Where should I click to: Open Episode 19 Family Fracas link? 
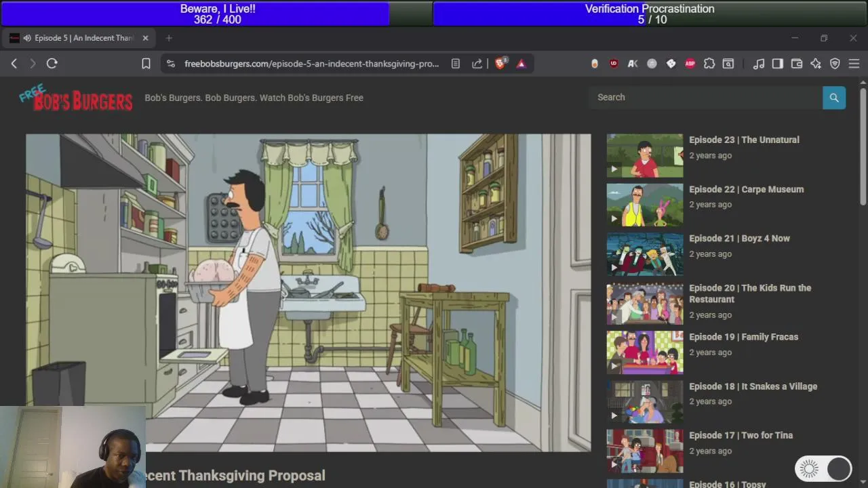tap(743, 337)
